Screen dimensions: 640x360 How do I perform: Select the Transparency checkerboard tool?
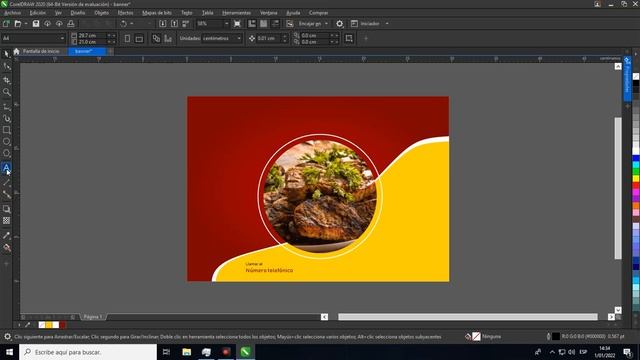point(7,221)
